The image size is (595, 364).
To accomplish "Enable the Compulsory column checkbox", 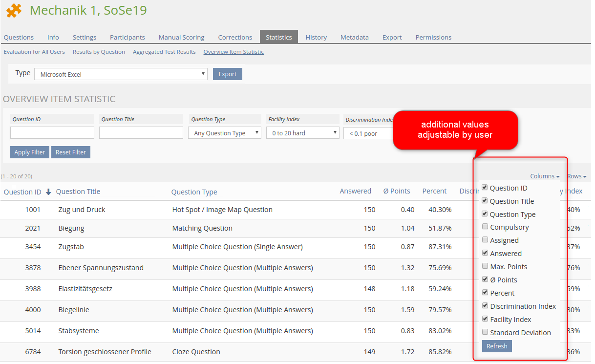I will [485, 227].
